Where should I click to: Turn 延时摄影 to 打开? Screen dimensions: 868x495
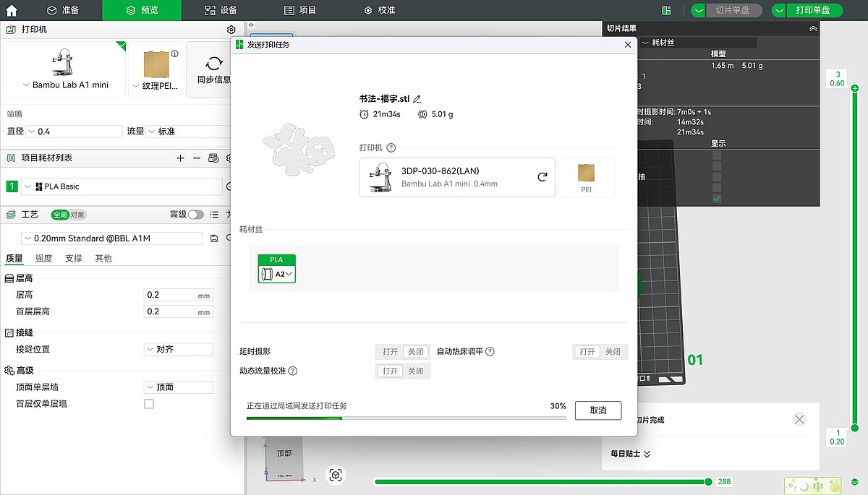(391, 352)
